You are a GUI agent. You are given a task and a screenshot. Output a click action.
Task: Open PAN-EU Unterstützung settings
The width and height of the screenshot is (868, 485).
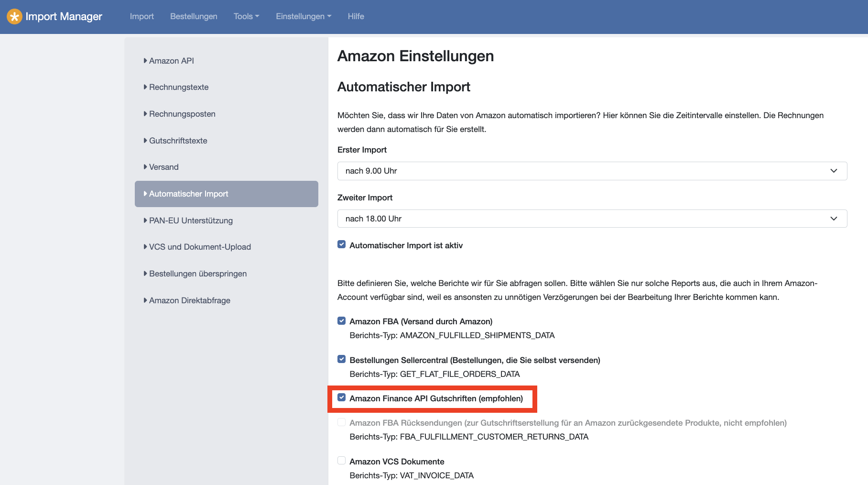pos(227,220)
